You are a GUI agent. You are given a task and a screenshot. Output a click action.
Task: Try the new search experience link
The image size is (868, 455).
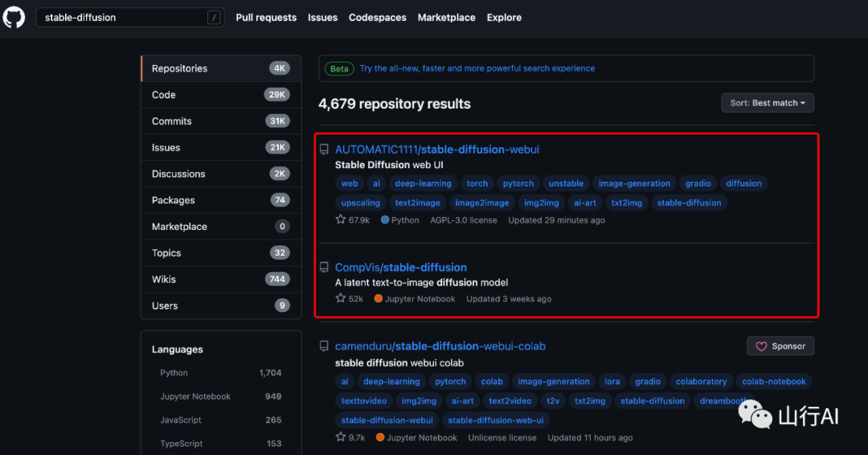click(477, 68)
